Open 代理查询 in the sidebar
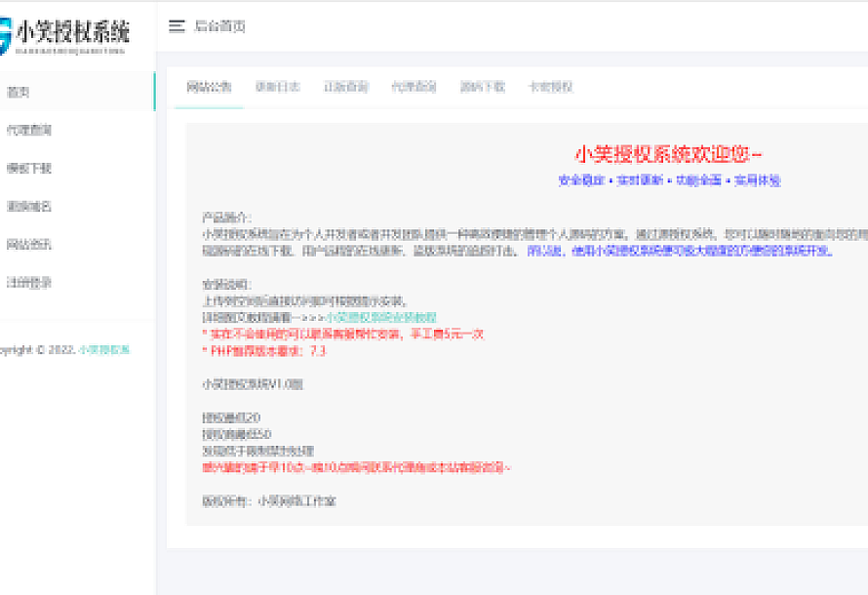 (29, 131)
